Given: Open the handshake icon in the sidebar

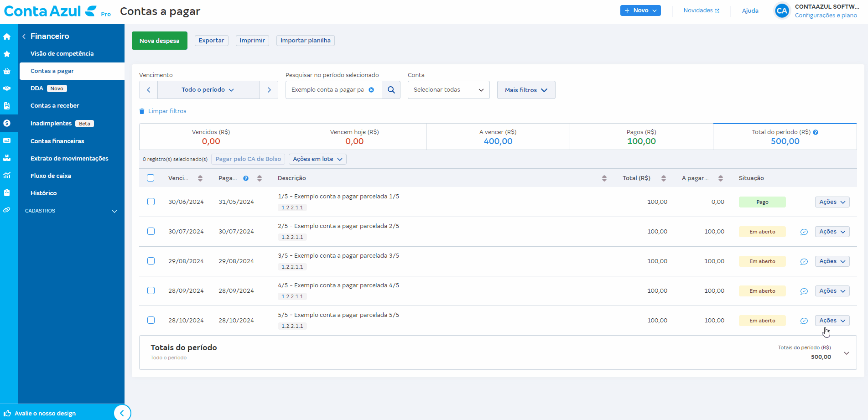Looking at the screenshot, I should click(7, 88).
